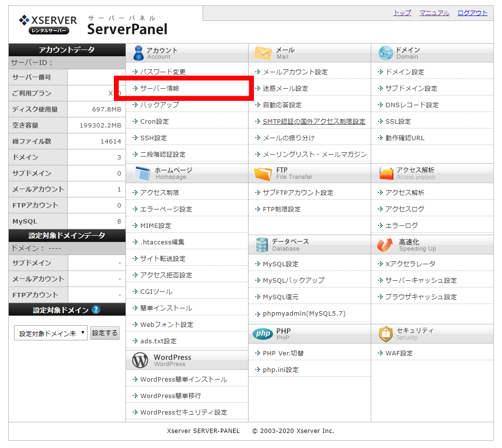Click the Account person icon
Image resolution: width=502 pixels, height=448 pixels.
click(138, 53)
